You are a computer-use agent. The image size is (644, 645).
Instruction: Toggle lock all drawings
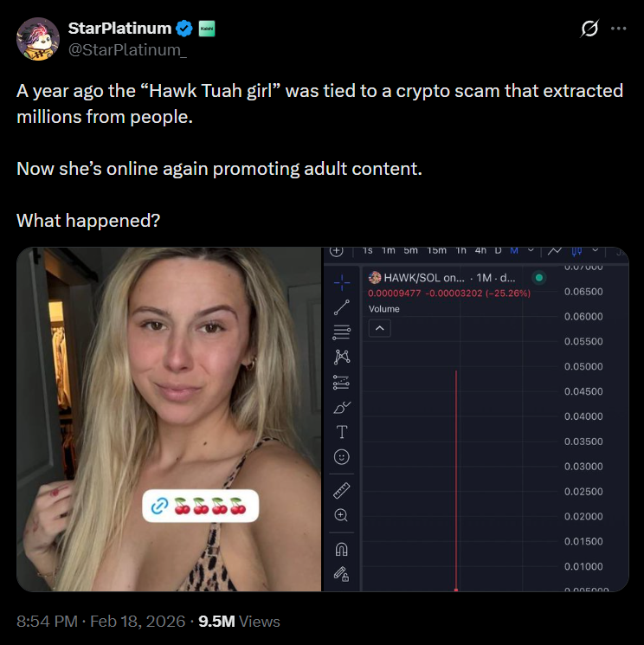(x=341, y=573)
